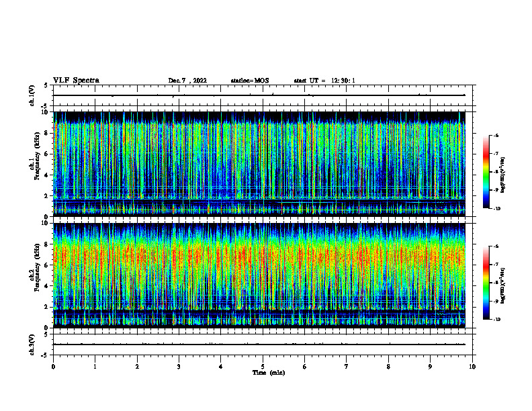532x411 pixels.
Task: Click the "start UT = 12:30:1" header text
Action: [x=324, y=81]
